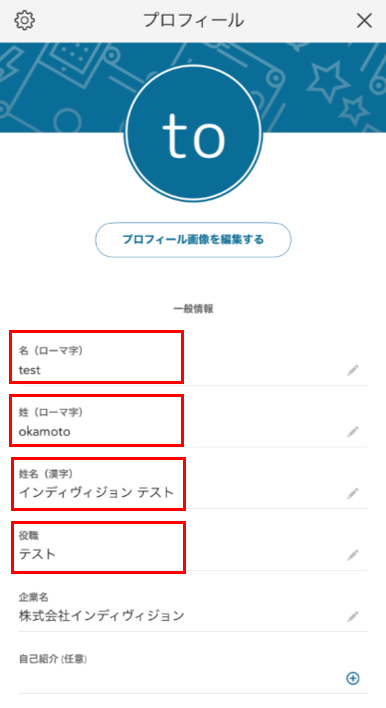Edit the 役職 field via pencil icon
Screen dimensions: 386x708
353,554
